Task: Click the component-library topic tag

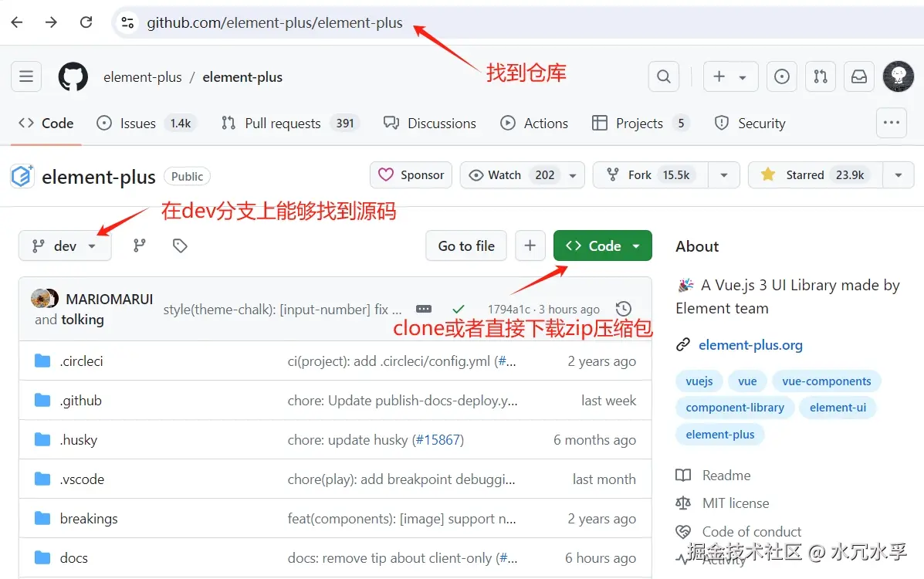Action: pyautogui.click(x=735, y=408)
